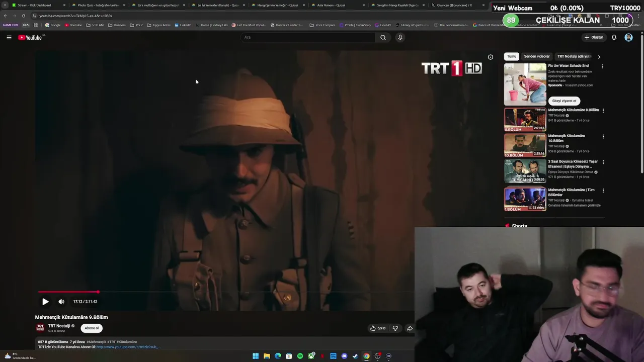The image size is (644, 362).
Task: Open the YouTube notifications bell
Action: click(614, 37)
